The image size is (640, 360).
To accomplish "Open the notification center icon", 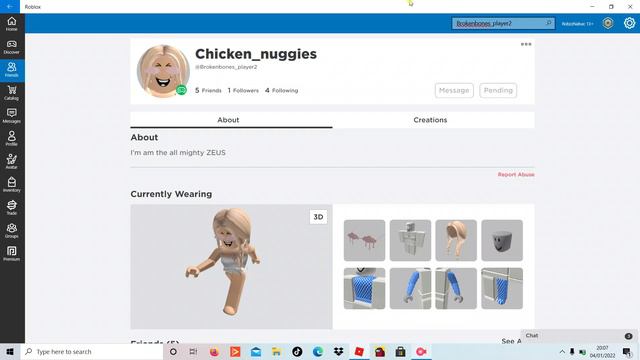I will coord(627,351).
